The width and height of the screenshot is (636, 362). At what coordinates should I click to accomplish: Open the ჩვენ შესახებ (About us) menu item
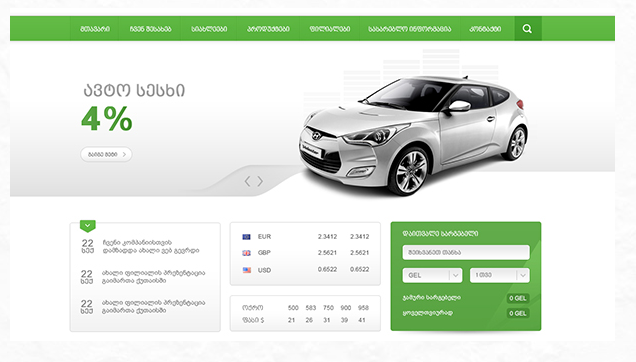tap(150, 29)
